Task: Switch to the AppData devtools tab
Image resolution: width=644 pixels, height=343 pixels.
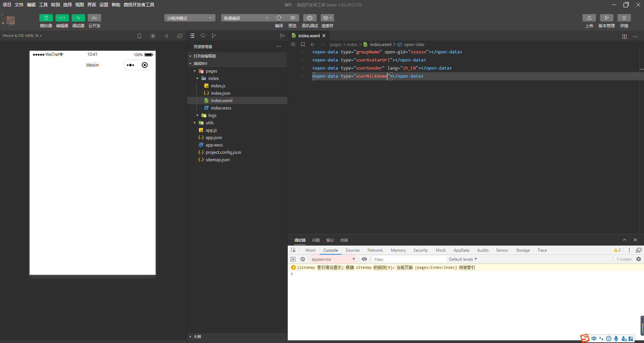Action: point(461,250)
